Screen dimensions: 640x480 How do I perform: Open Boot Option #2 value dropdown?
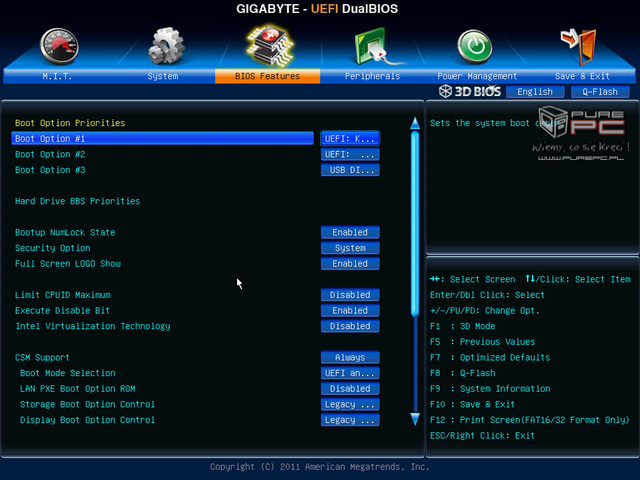(350, 154)
